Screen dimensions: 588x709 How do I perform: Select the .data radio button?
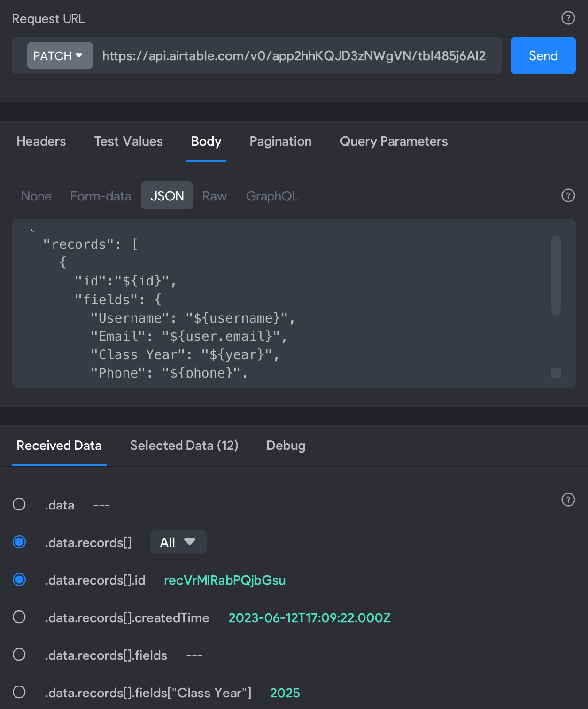19,504
